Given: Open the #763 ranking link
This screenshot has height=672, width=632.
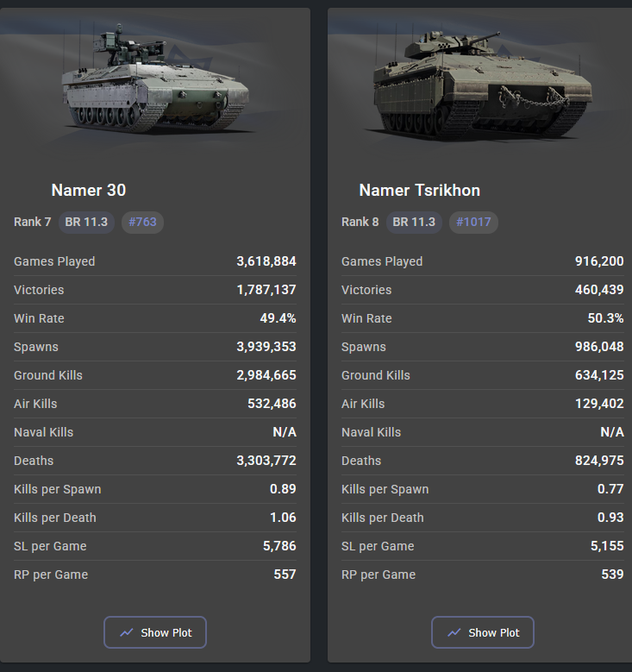Looking at the screenshot, I should tap(142, 222).
